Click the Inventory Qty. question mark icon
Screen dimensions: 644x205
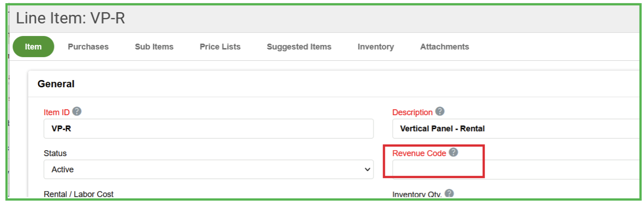449,194
